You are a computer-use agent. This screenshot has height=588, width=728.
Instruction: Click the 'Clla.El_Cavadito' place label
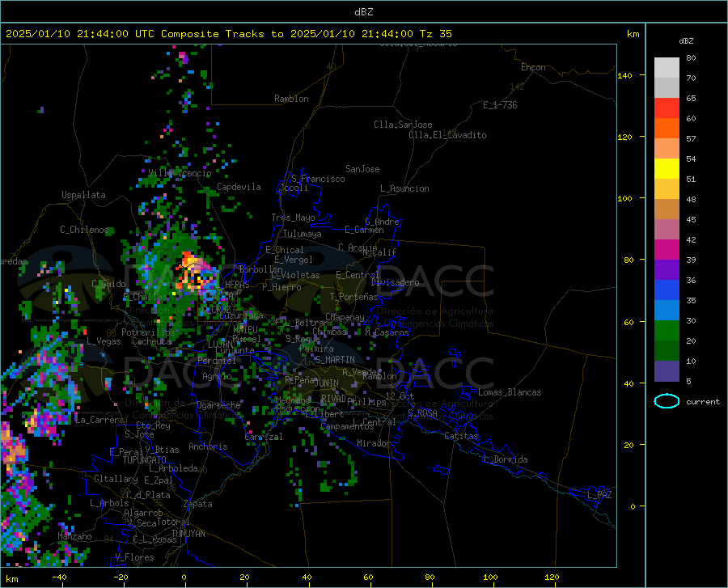click(x=447, y=135)
